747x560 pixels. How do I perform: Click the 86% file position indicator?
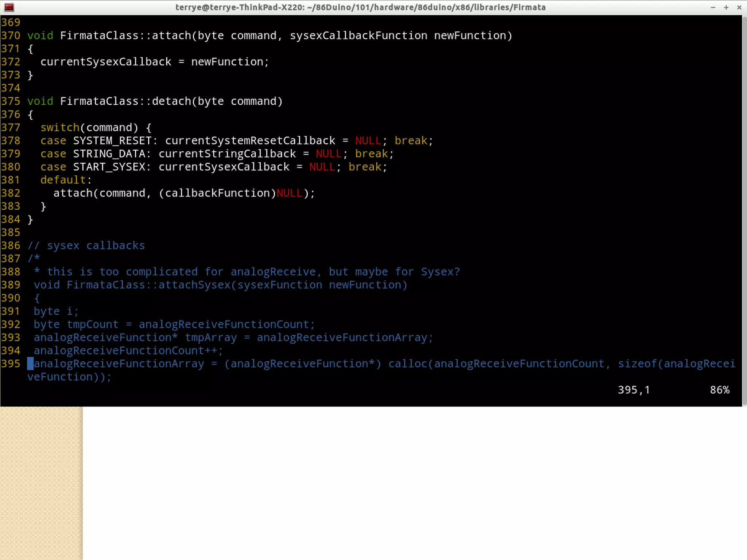(x=719, y=390)
